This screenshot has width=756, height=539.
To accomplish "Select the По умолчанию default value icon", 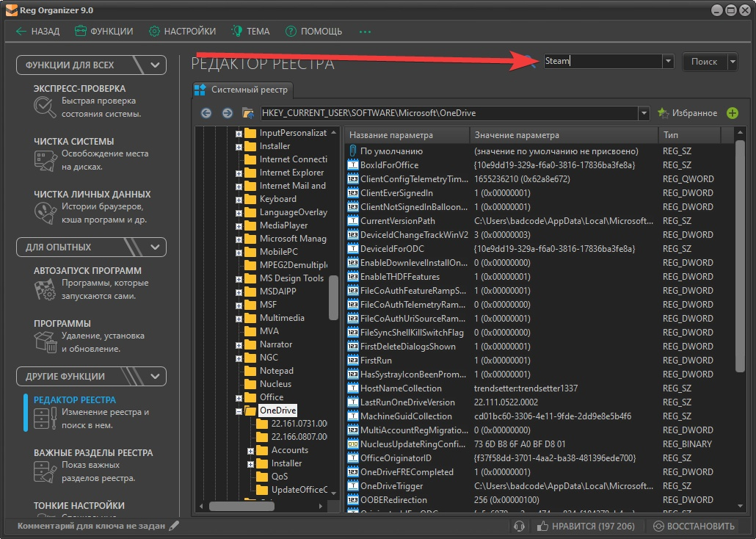I will point(353,151).
